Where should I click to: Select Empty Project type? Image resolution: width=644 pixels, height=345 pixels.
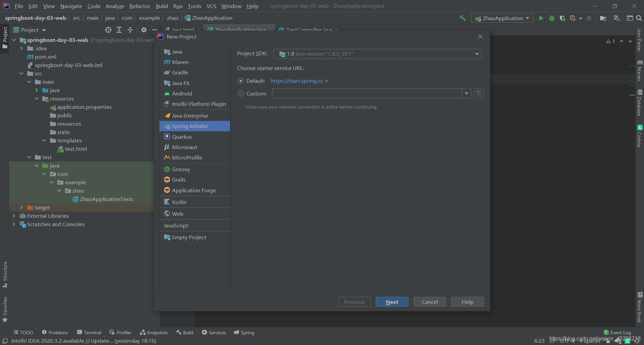[195, 237]
